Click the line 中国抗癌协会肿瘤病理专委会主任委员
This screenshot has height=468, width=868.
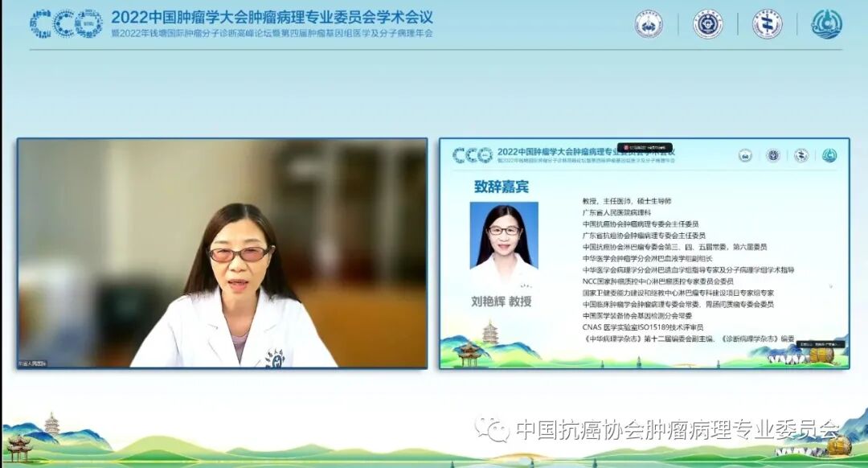tap(641, 224)
